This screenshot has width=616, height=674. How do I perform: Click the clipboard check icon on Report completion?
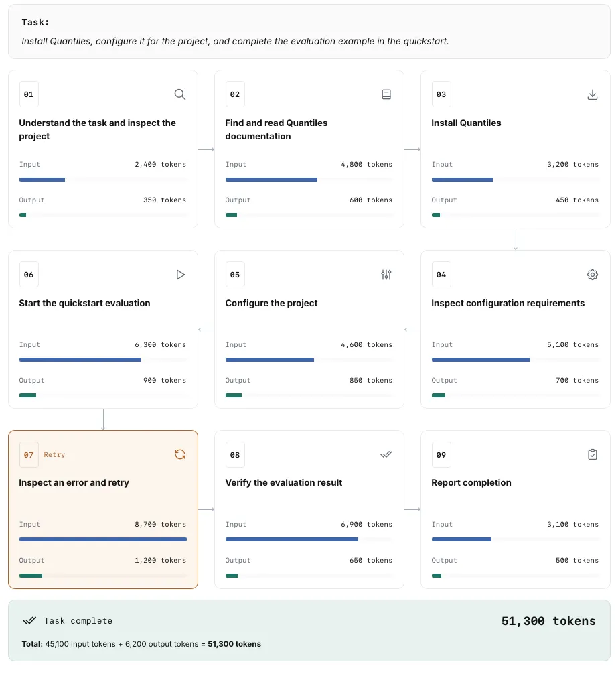click(x=592, y=454)
